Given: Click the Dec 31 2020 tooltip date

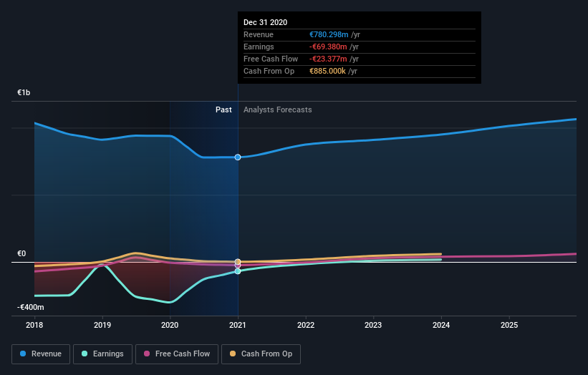Looking at the screenshot, I should (x=265, y=22).
